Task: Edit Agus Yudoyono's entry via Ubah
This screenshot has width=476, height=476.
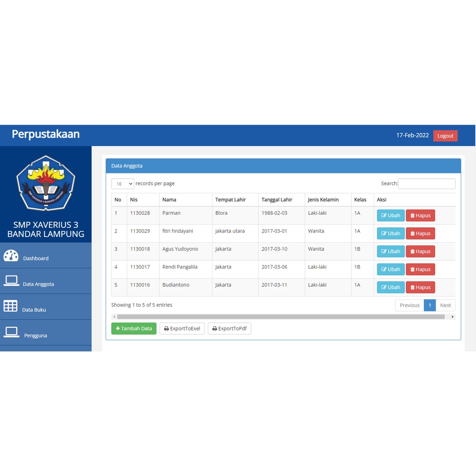Action: point(390,251)
